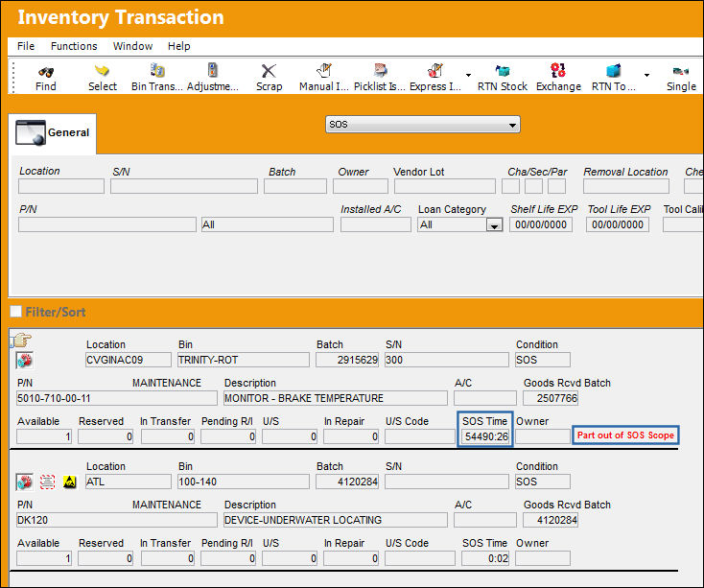The width and height of the screenshot is (704, 588).
Task: Click the Filter/Sort label
Action: pos(56,312)
